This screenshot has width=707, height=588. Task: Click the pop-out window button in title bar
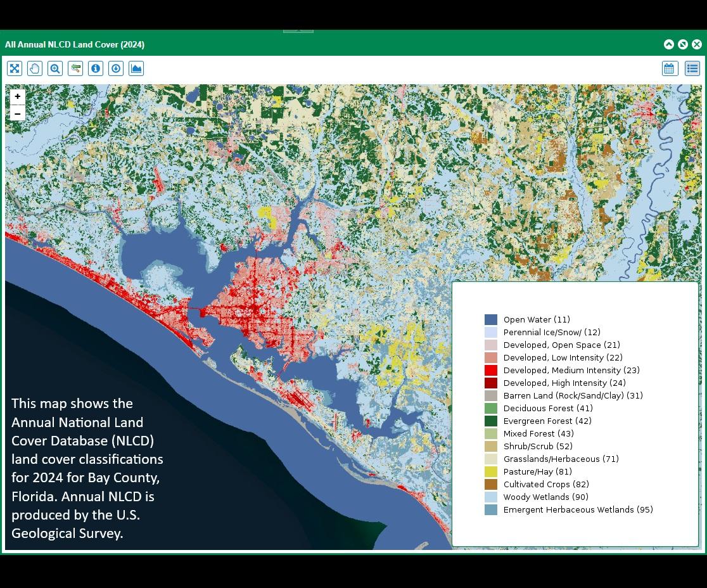pyautogui.click(x=683, y=44)
